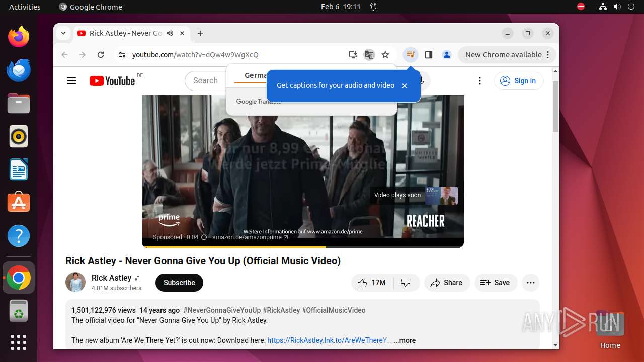Click the New Chrome available update button
644x362 pixels.
tap(507, 55)
